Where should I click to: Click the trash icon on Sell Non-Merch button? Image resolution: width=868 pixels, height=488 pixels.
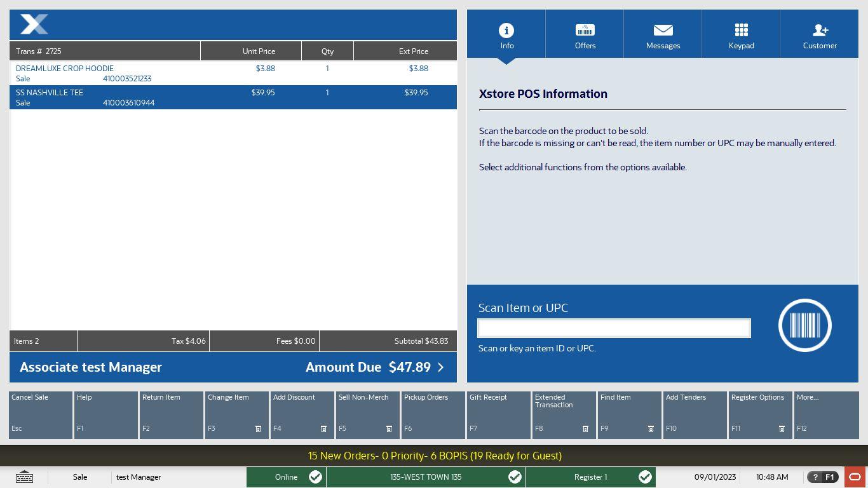(x=389, y=429)
